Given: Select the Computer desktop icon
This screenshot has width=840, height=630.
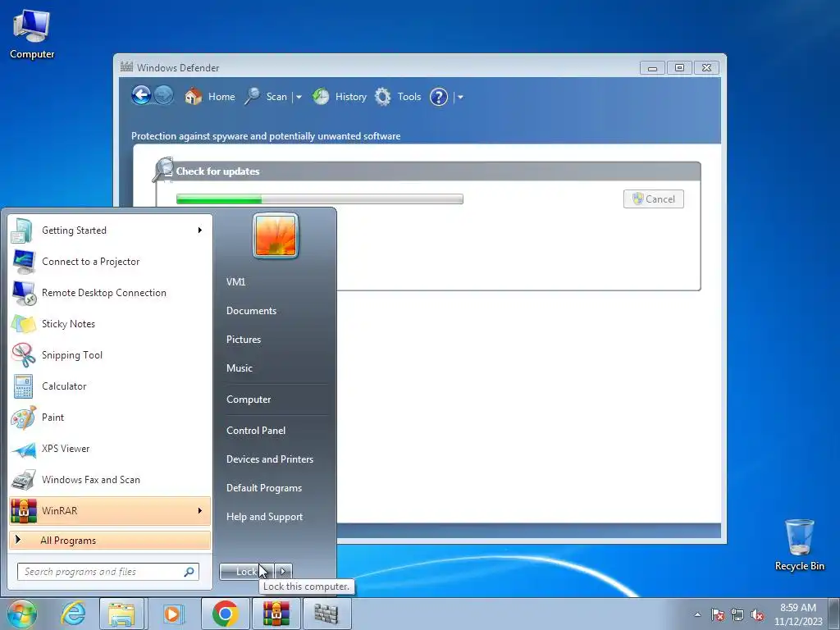Looking at the screenshot, I should point(32,34).
